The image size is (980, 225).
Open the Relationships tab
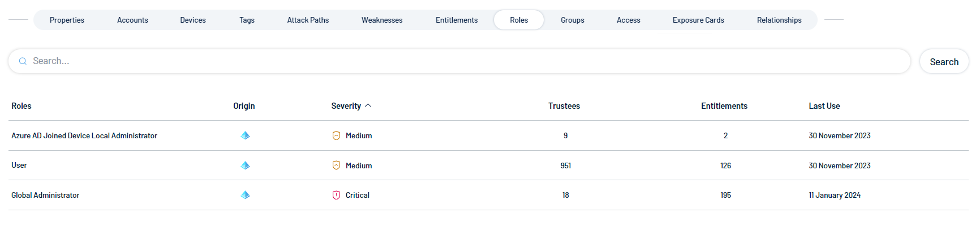pos(779,20)
